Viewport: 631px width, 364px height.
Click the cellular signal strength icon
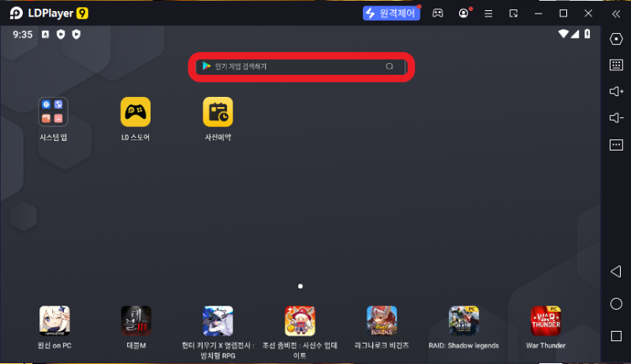coord(575,34)
